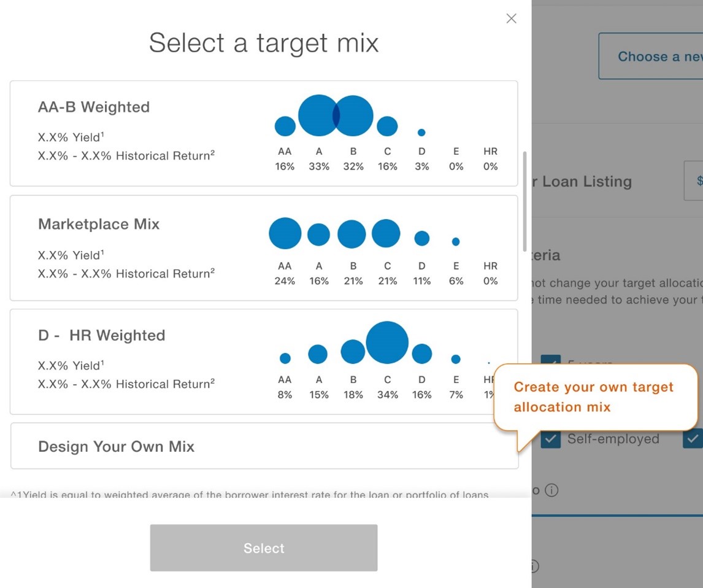Click the Loan Listing dollar input field
Image resolution: width=703 pixels, height=588 pixels.
694,181
